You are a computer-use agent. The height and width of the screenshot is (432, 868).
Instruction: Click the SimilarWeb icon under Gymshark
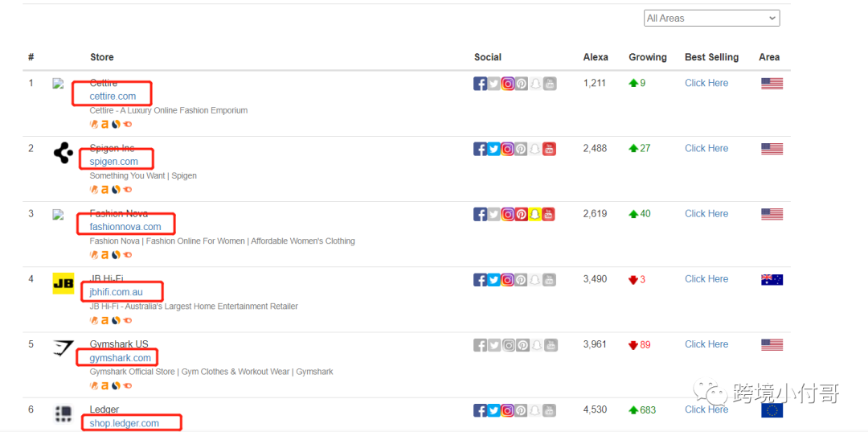click(116, 385)
